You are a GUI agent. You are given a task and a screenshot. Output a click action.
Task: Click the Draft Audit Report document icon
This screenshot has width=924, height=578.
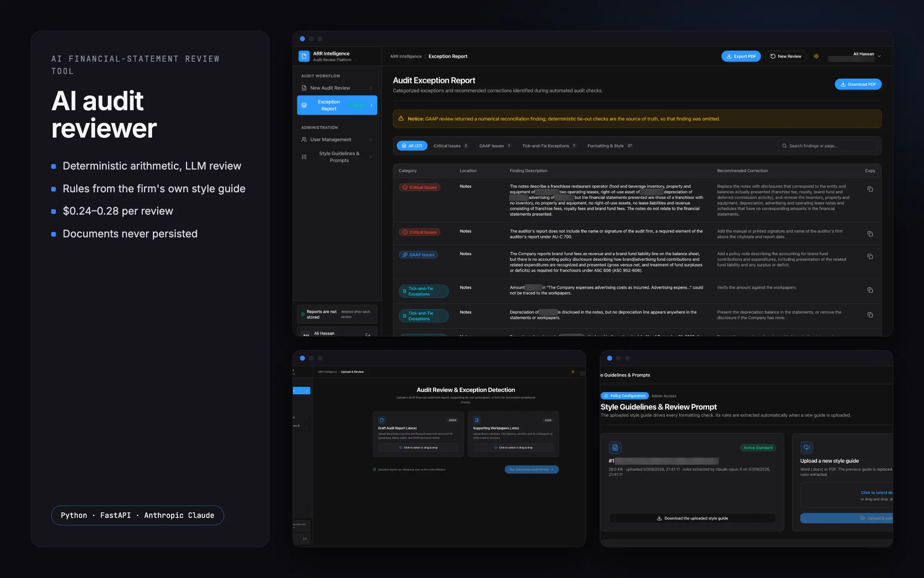tap(382, 420)
